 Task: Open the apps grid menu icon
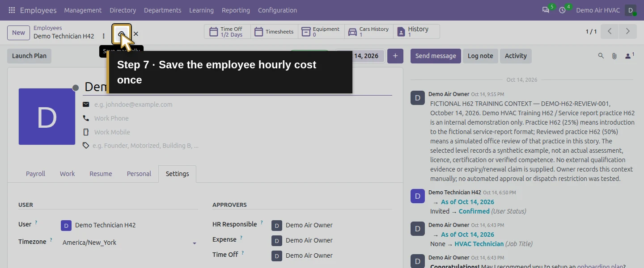(x=12, y=10)
